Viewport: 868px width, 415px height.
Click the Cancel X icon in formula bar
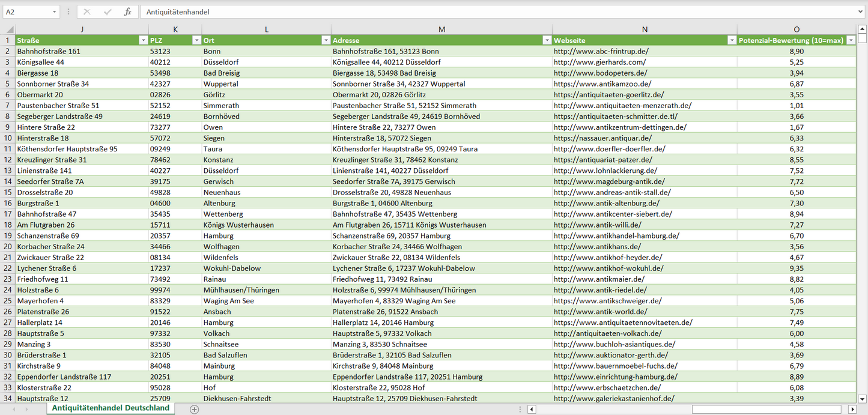click(x=87, y=12)
